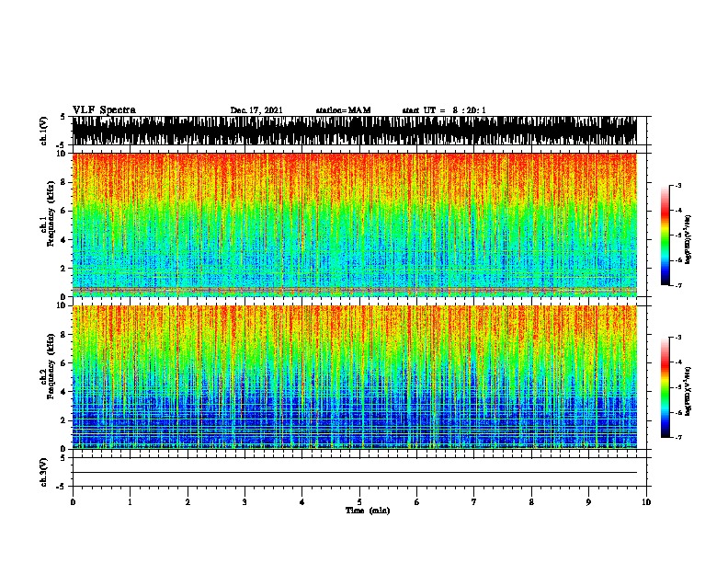Click the ch.2 spectrogram color bar
This screenshot has width=728, height=563.
(665, 387)
